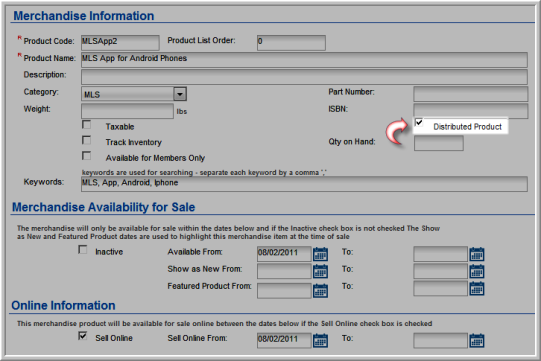Open calendar picker for Available From date
Viewport: 541px width, 361px height.
(x=320, y=254)
